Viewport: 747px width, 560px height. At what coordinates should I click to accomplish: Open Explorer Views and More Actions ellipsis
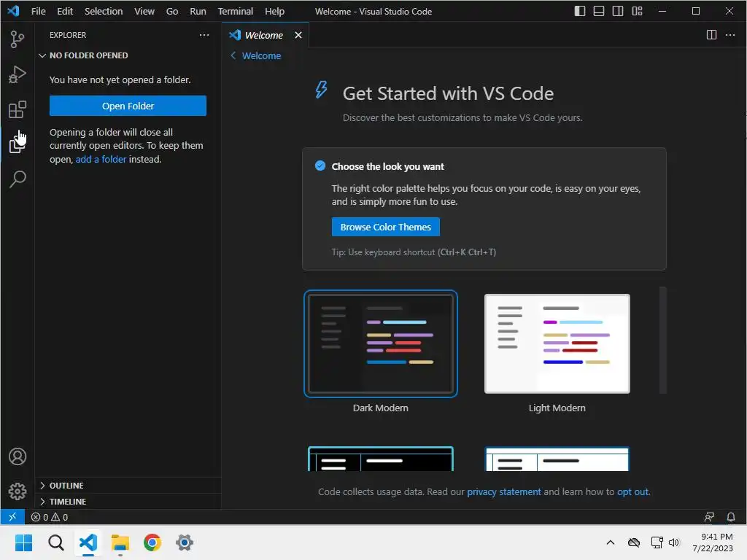(204, 35)
